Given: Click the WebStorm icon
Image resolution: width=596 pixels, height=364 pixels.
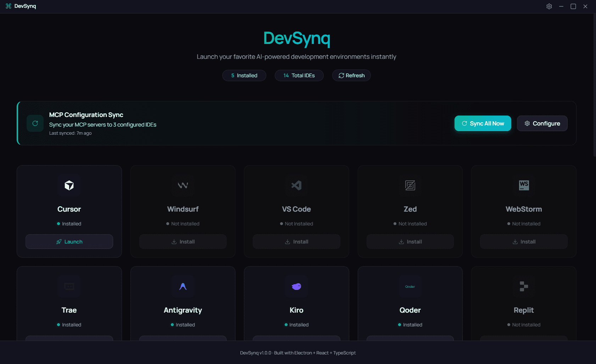Looking at the screenshot, I should [x=524, y=185].
